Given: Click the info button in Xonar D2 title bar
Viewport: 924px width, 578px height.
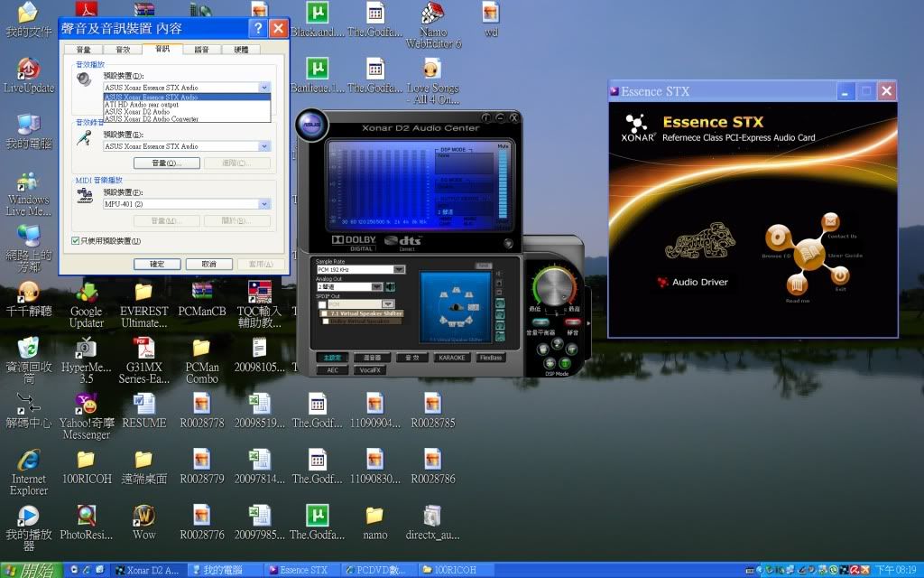Looking at the screenshot, I should pos(486,118).
